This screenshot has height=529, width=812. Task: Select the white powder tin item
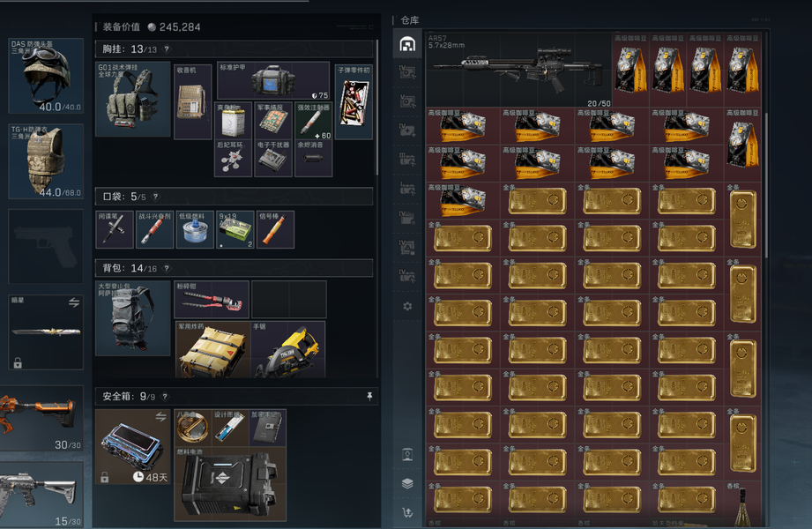point(233,121)
